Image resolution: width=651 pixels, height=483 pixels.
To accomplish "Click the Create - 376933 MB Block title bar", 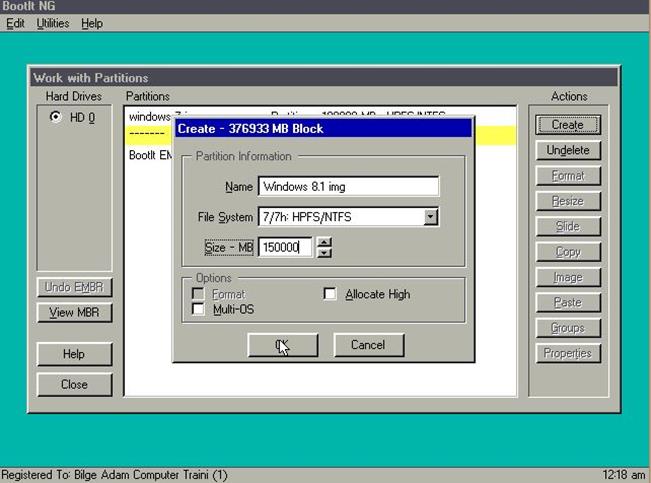I will point(323,128).
